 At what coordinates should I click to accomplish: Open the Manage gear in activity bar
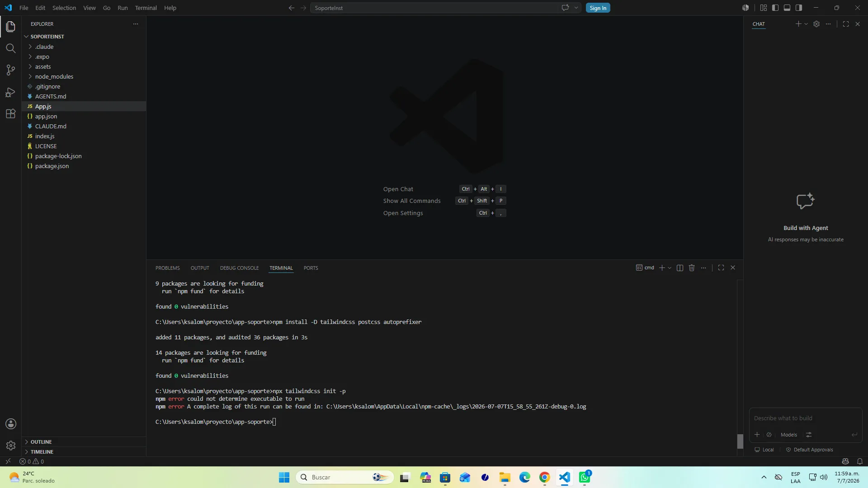[x=11, y=446]
